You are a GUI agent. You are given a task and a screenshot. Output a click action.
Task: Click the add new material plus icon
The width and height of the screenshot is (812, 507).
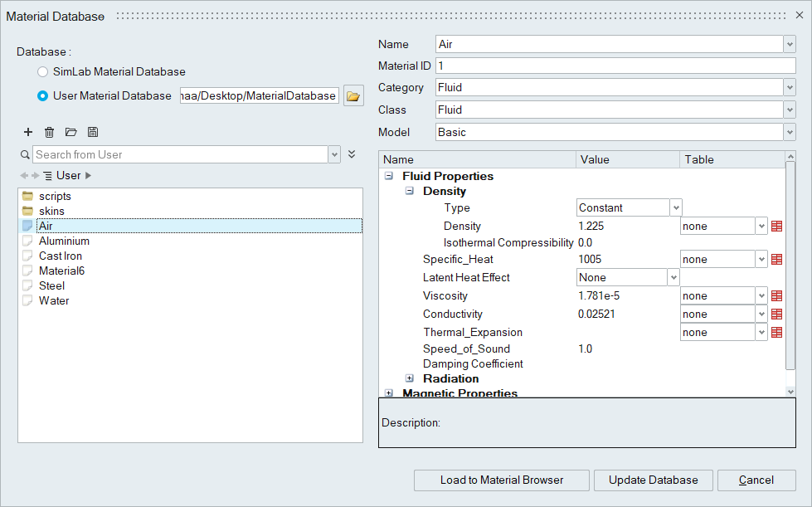(28, 132)
